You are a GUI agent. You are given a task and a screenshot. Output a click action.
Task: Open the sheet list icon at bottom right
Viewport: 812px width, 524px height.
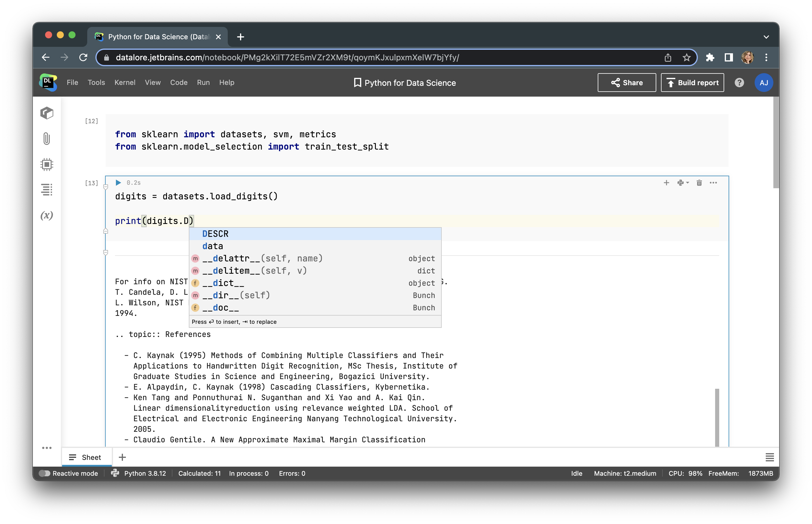pos(770,457)
